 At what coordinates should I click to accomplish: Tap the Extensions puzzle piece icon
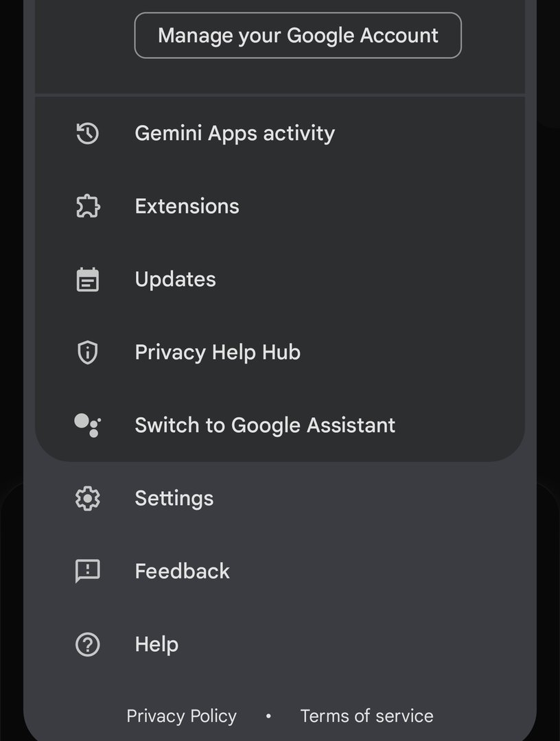87,207
